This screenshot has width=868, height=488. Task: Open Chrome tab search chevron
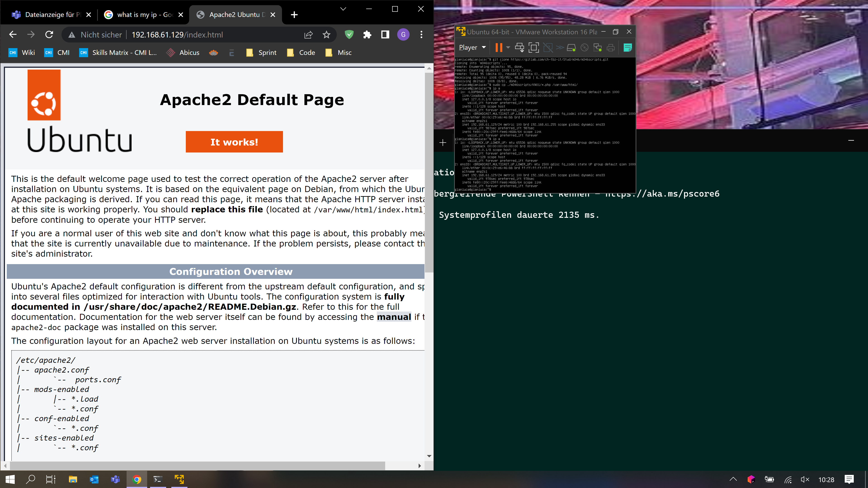tap(343, 9)
